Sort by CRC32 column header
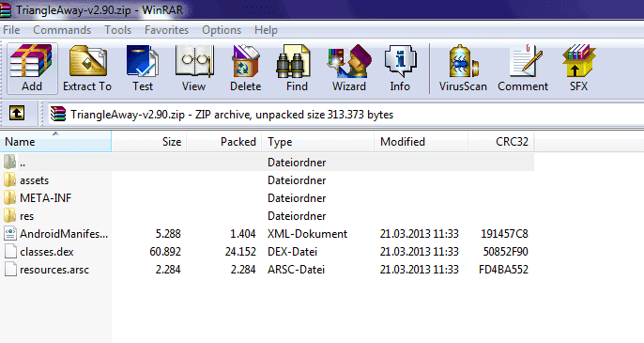The width and height of the screenshot is (644, 343). coord(501,142)
